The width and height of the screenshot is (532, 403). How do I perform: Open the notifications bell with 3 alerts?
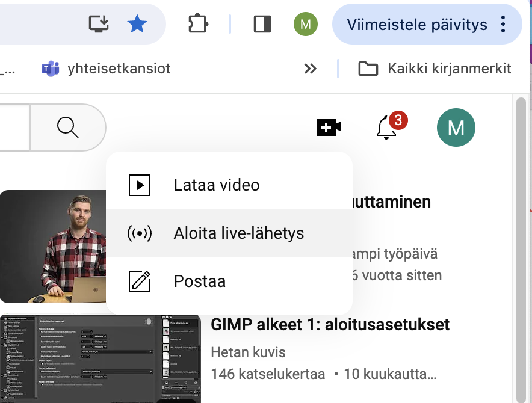pos(386,128)
